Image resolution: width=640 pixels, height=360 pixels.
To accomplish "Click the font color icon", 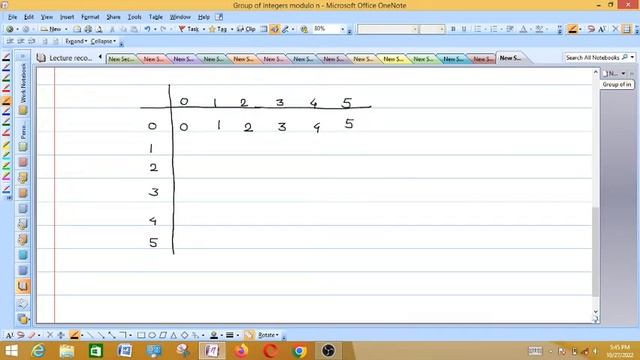I will pyautogui.click(x=523, y=29).
